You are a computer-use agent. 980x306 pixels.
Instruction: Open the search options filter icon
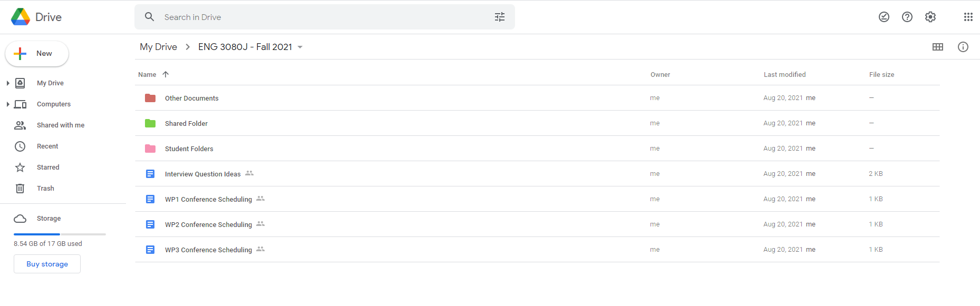(x=500, y=17)
